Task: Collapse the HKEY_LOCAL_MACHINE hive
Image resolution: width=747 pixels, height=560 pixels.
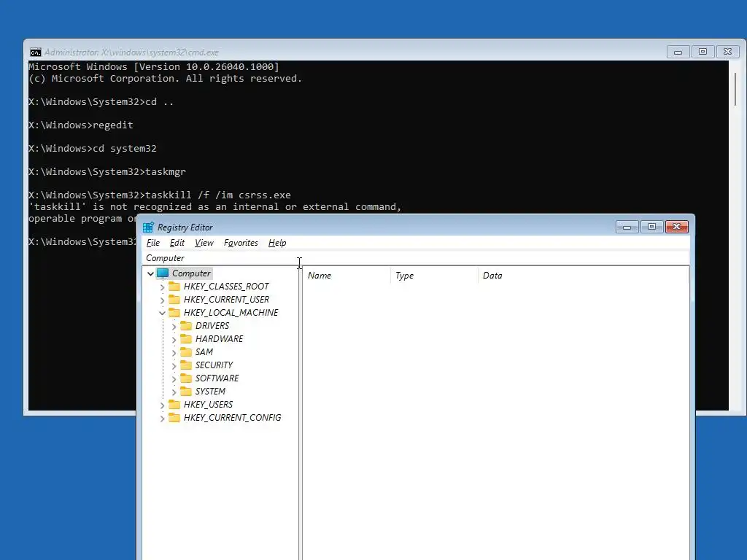Action: pyautogui.click(x=162, y=313)
